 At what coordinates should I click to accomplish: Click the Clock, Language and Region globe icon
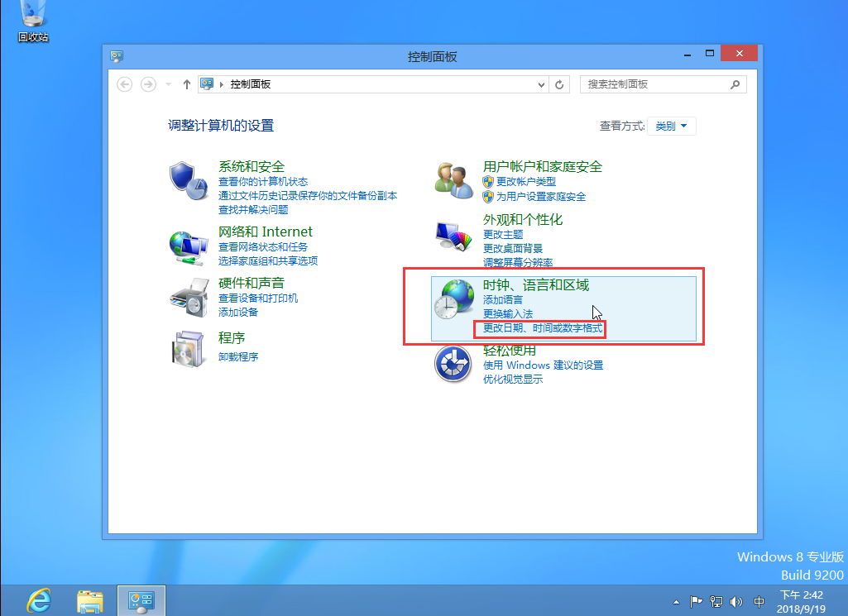coord(453,299)
